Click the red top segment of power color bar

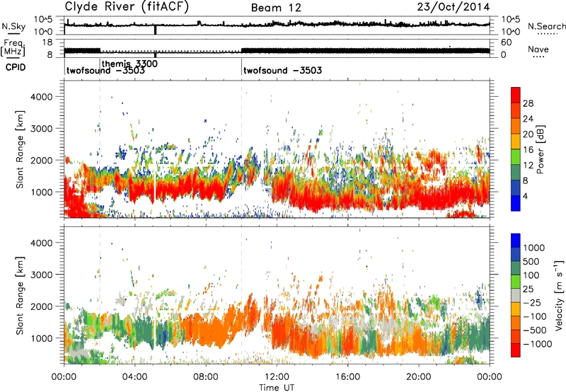click(516, 95)
